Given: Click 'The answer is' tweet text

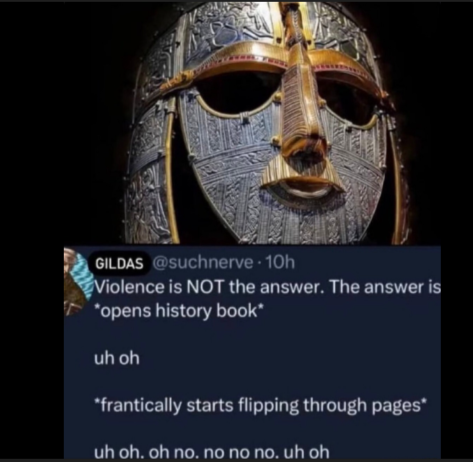Looking at the screenshot, I should point(385,287).
